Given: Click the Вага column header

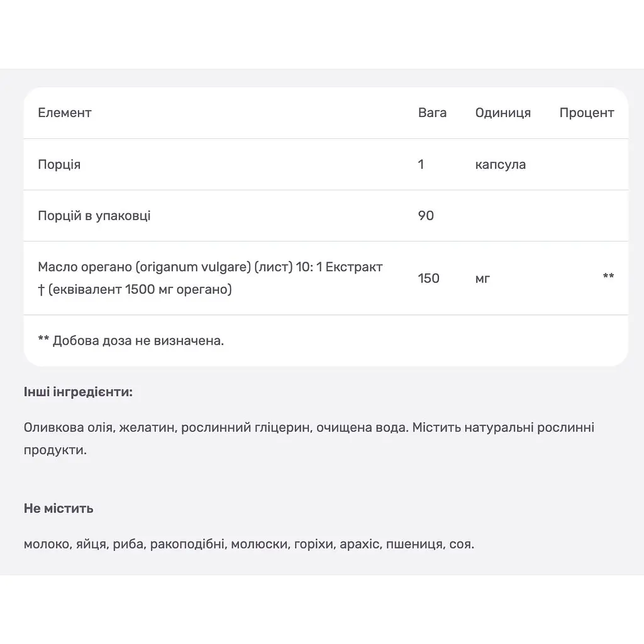Looking at the screenshot, I should [432, 113].
